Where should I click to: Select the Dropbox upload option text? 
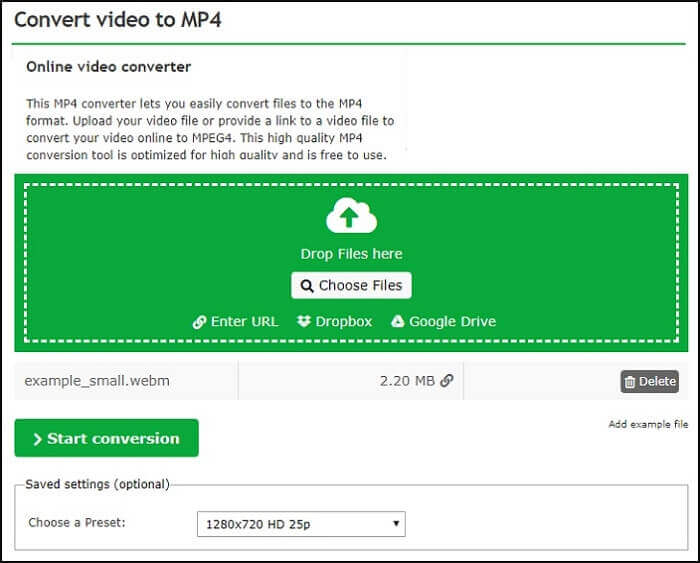click(x=343, y=322)
